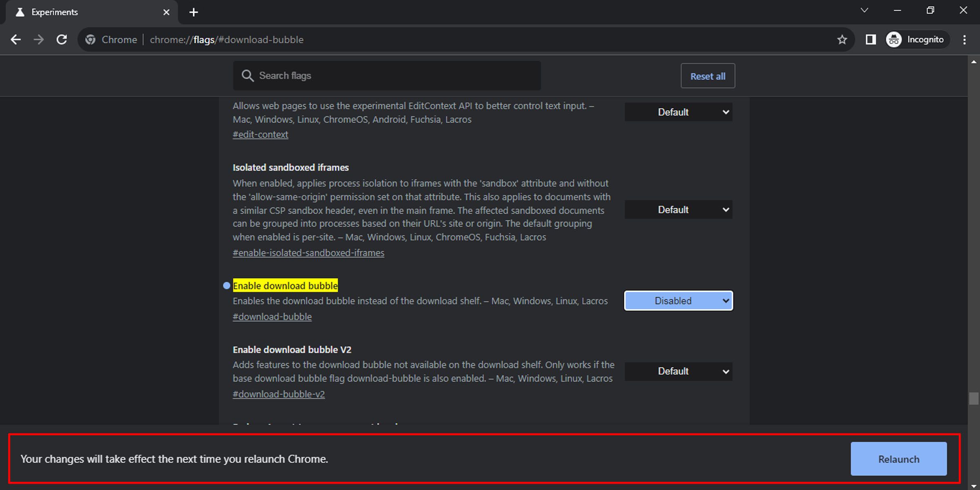Image resolution: width=980 pixels, height=490 pixels.
Task: Click the Chrome site info icon
Action: [x=91, y=40]
